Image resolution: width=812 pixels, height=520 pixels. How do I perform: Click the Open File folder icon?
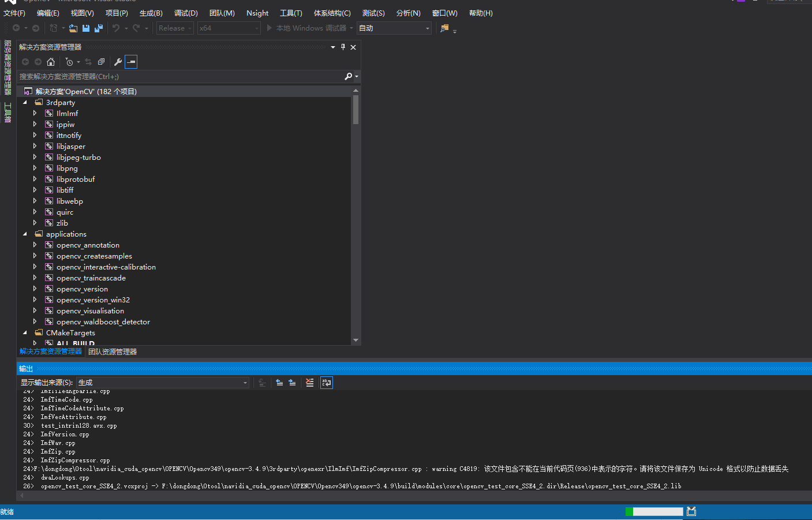[x=73, y=28]
